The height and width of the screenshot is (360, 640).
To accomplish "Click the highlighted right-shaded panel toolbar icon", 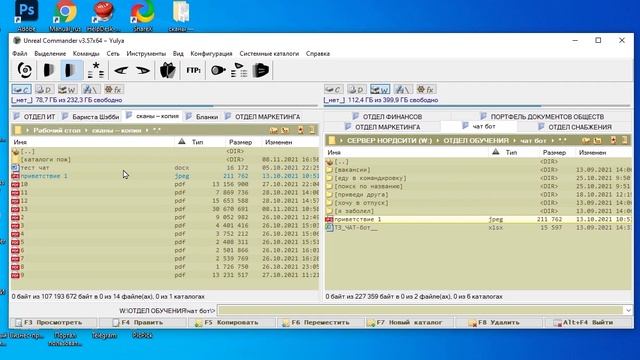I will (x=71, y=70).
